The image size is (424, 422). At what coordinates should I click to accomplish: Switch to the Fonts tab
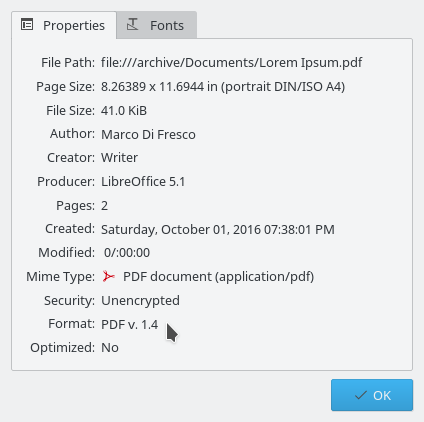point(156,25)
